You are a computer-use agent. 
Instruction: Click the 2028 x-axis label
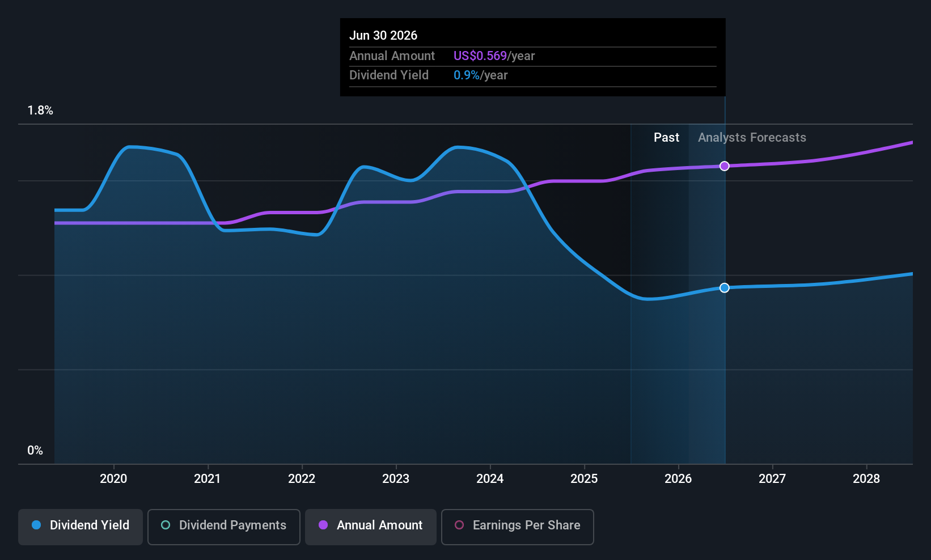866,478
